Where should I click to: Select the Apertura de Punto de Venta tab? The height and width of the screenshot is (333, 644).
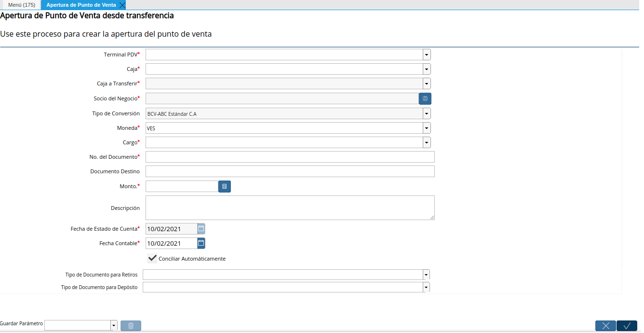(x=81, y=5)
